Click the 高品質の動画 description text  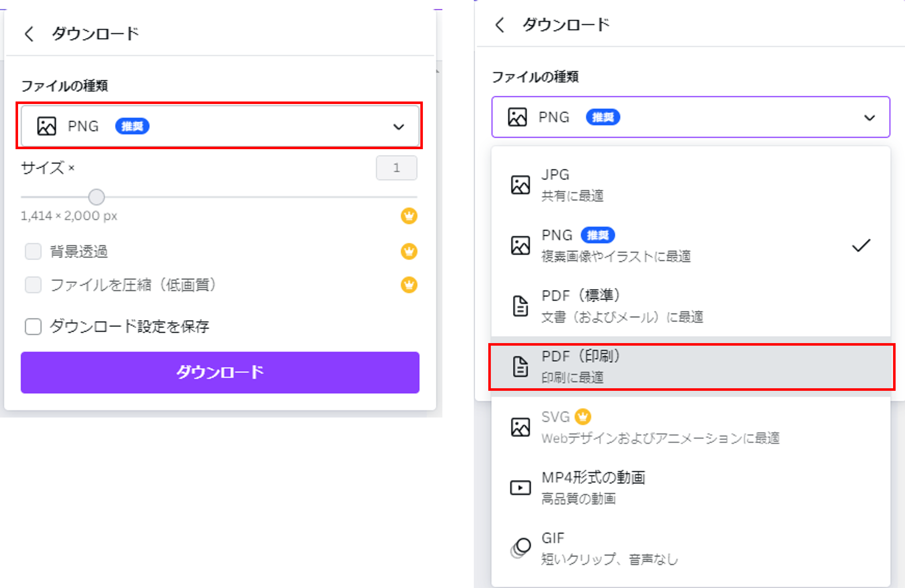coord(578,499)
